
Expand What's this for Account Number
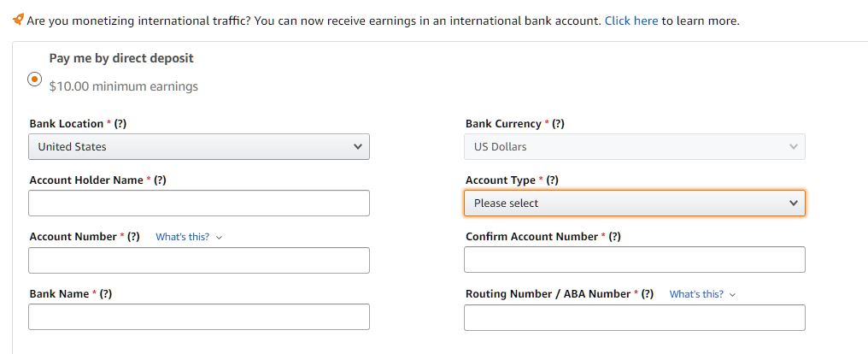188,237
